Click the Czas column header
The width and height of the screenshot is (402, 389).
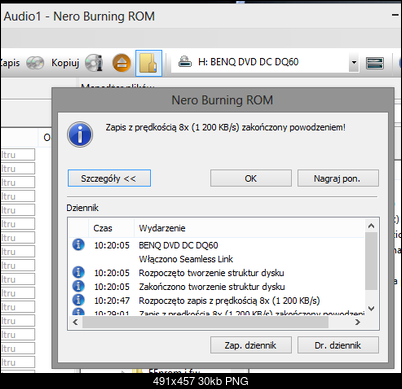click(111, 228)
